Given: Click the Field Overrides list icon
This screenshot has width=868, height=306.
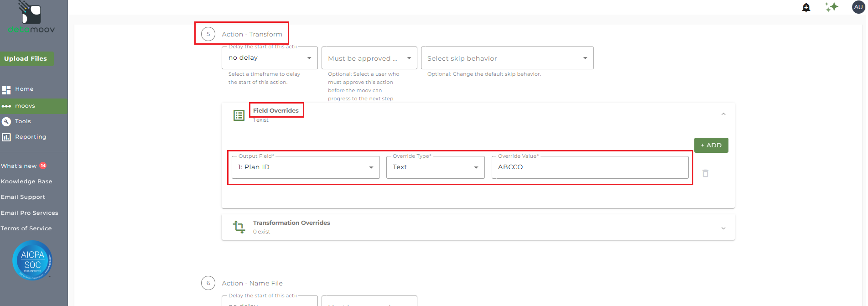Looking at the screenshot, I should click(x=239, y=115).
